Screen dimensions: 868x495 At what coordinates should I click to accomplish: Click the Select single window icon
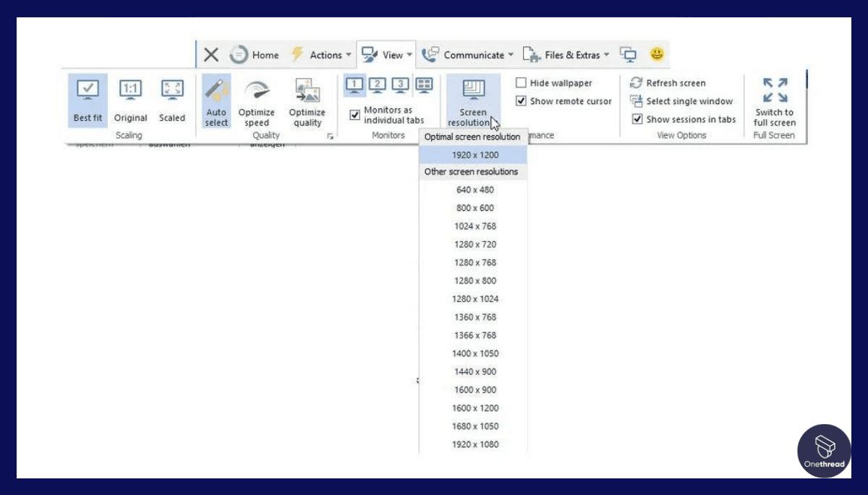point(636,101)
